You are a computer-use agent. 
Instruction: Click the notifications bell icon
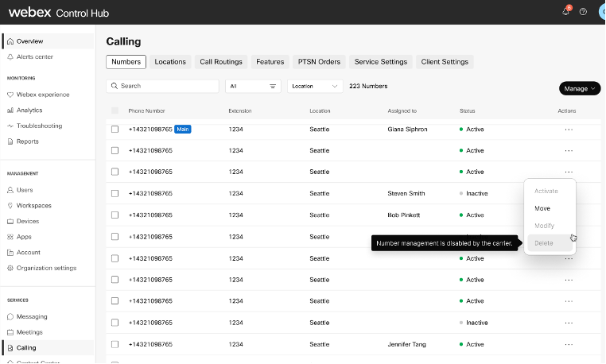[x=566, y=12]
